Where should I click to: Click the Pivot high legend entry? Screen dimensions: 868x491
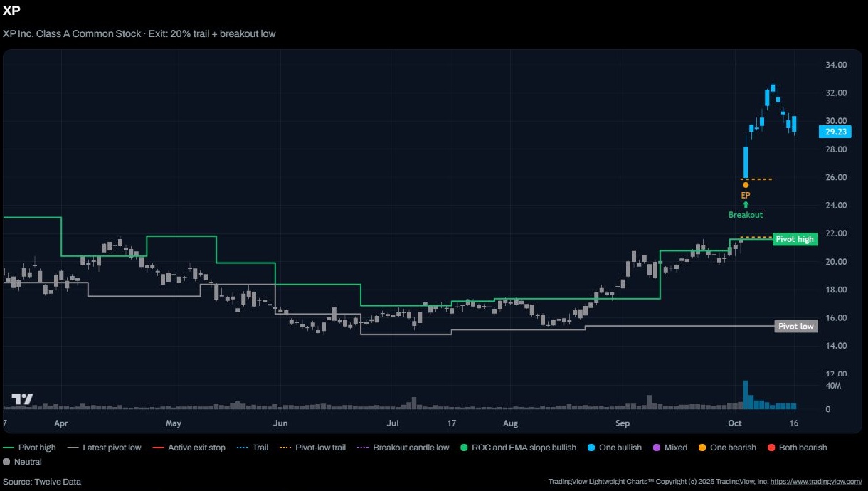click(29, 448)
